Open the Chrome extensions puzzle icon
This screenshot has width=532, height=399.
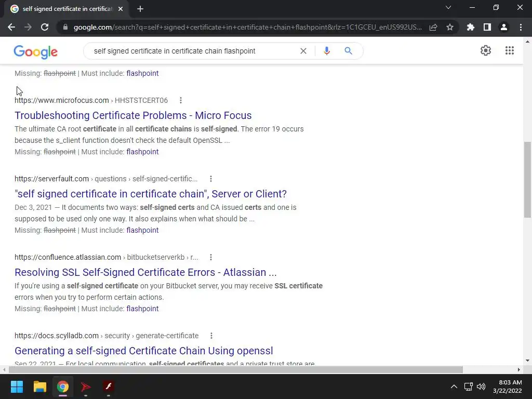(471, 27)
